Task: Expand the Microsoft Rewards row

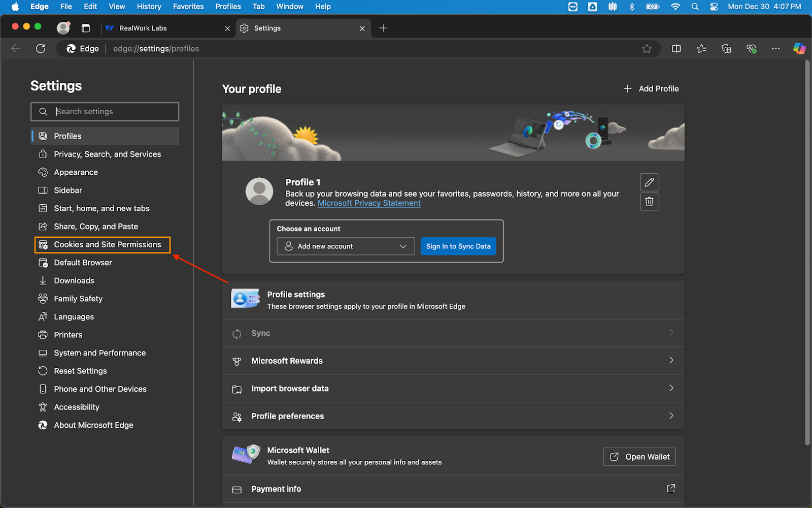Action: tap(453, 361)
